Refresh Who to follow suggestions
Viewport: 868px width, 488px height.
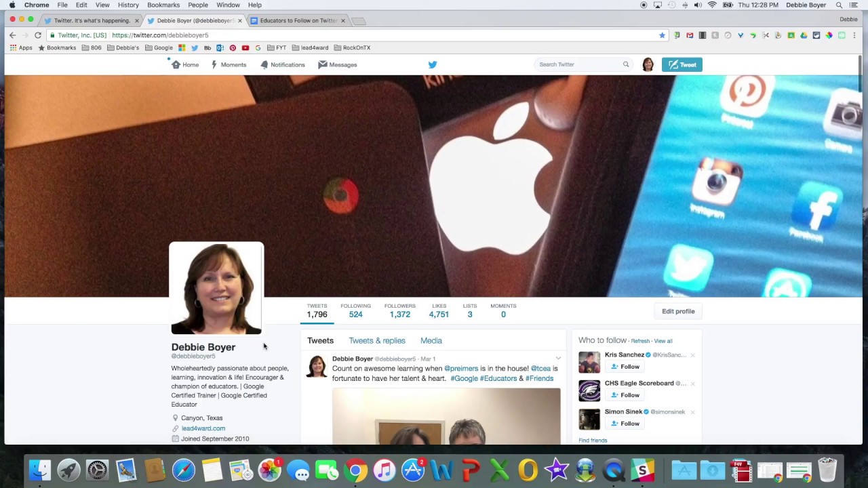click(x=640, y=341)
